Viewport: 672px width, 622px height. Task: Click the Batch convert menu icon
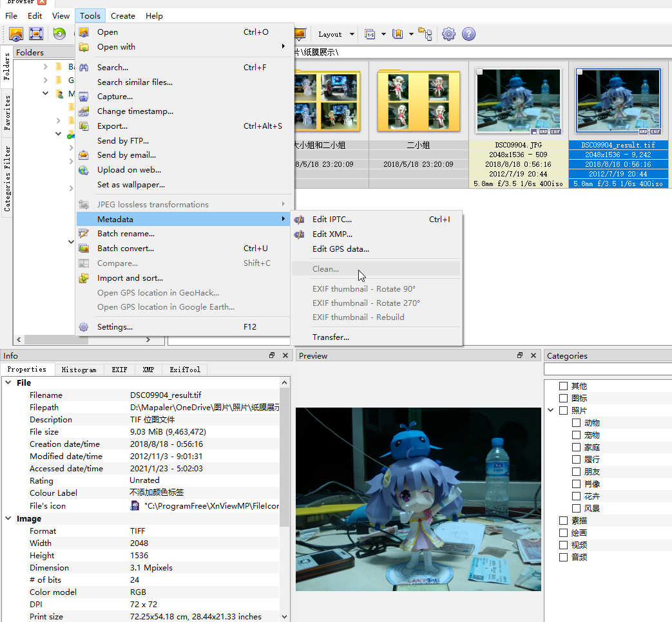84,249
